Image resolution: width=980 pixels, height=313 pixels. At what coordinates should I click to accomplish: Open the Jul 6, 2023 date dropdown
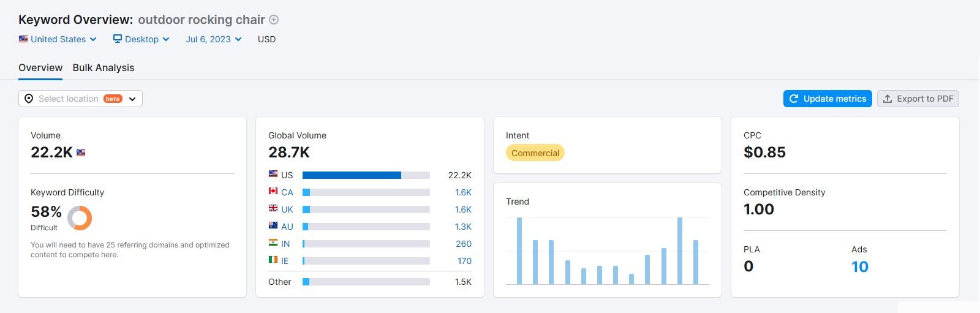(x=214, y=39)
